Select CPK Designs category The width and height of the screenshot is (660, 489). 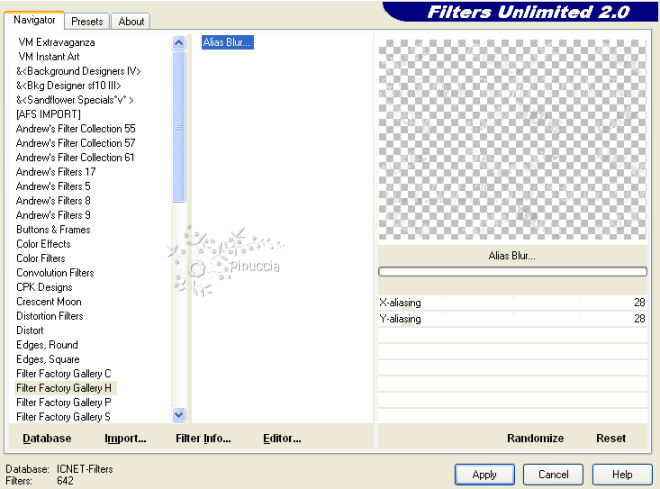tap(44, 287)
